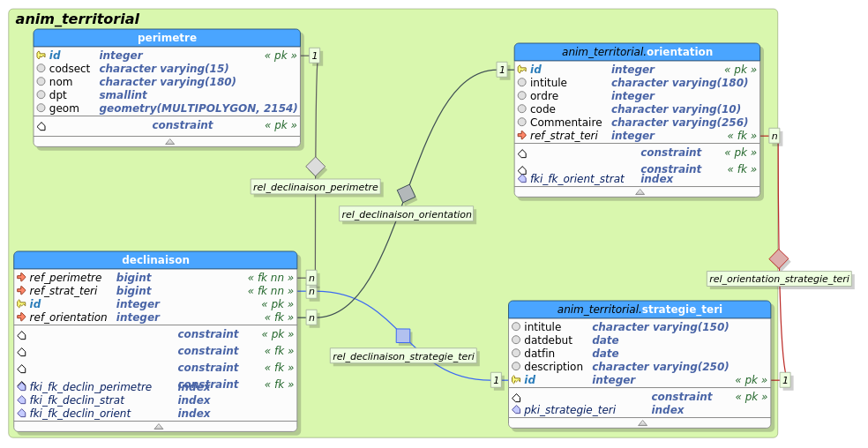Viewport: 868px width, 448px height.
Task: Toggle the strategie_teri table collapse arrow
Action: [642, 422]
